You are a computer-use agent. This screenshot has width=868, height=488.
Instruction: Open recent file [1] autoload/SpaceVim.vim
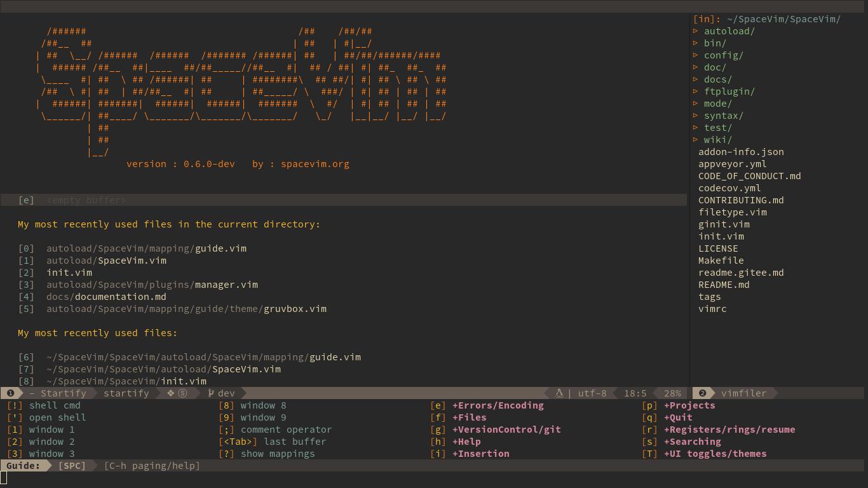click(x=92, y=261)
